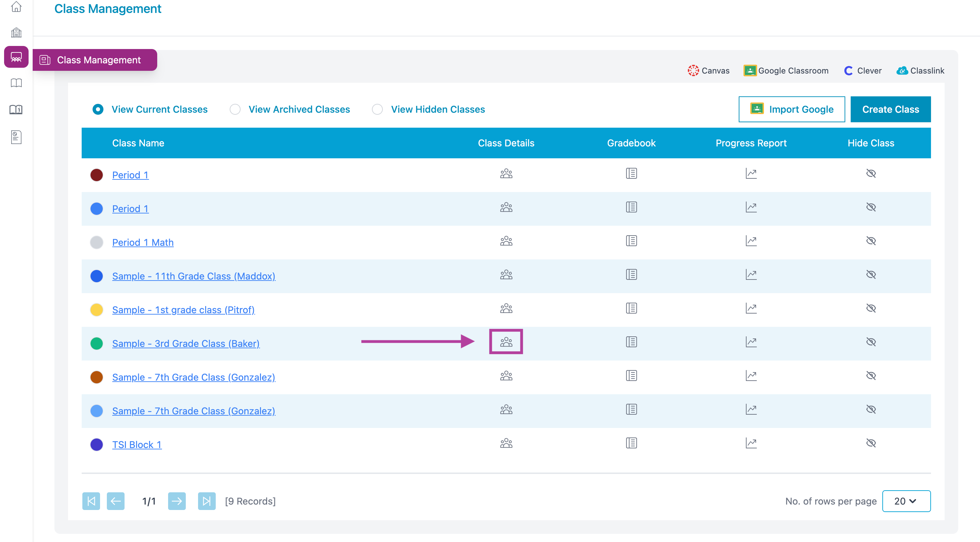Open Sample - 1st grade class (Pitrof) link

point(183,310)
